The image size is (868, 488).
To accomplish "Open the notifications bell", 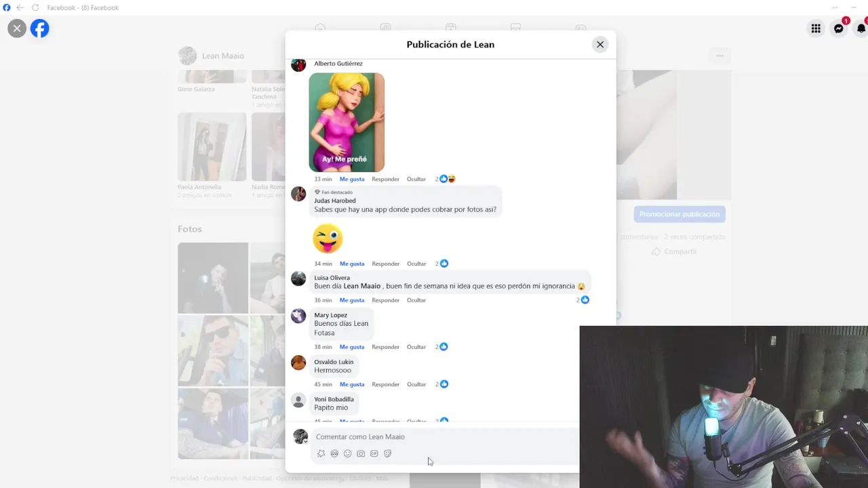I will tap(861, 28).
